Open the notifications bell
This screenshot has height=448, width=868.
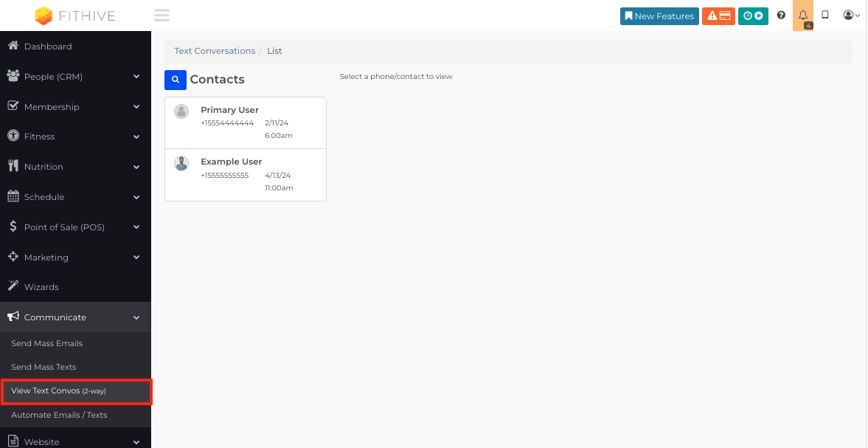click(803, 15)
